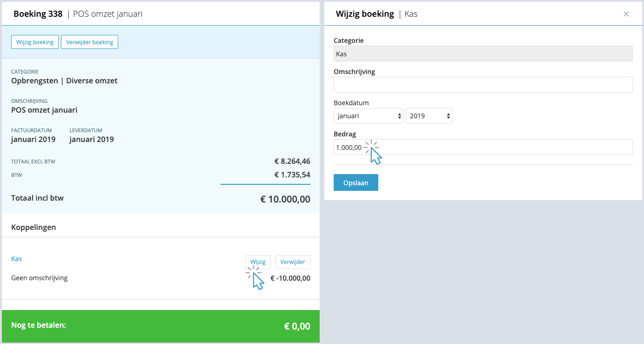Screen dimensions: 644x344
Task: Save the booking with Opslaan
Action: tap(356, 182)
